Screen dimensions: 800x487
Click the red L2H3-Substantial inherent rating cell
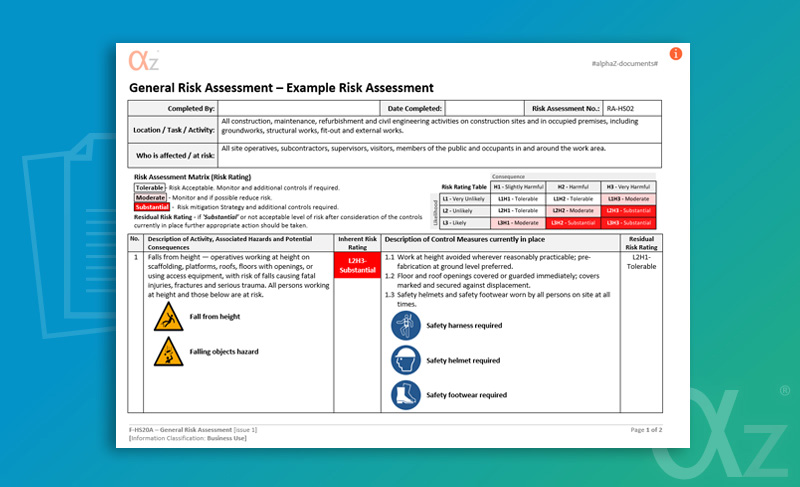coord(358,264)
